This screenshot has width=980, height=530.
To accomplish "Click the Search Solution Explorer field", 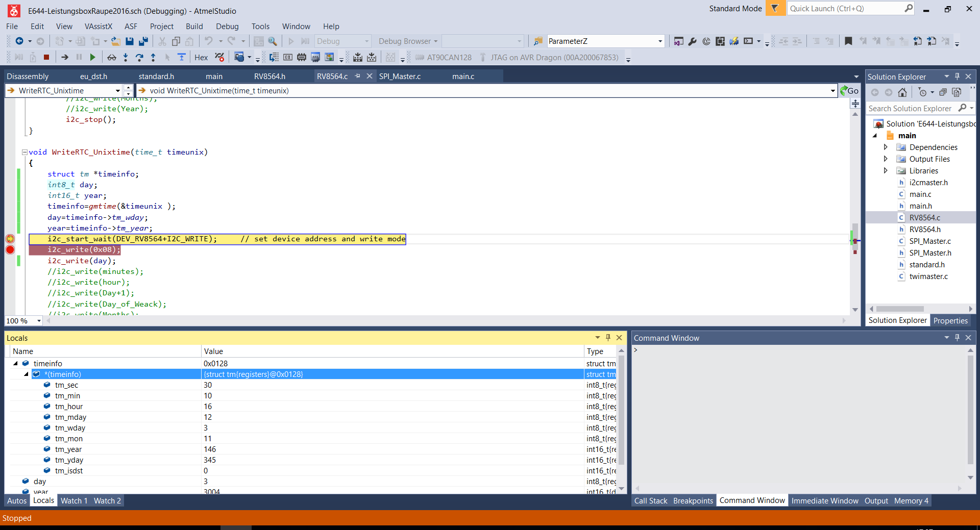I will [x=911, y=108].
